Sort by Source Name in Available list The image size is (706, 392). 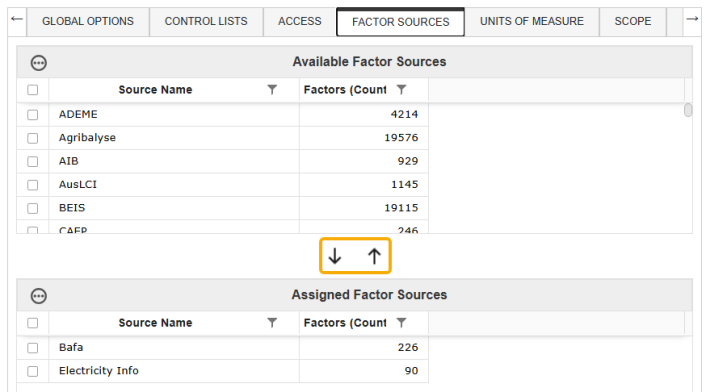click(x=155, y=90)
